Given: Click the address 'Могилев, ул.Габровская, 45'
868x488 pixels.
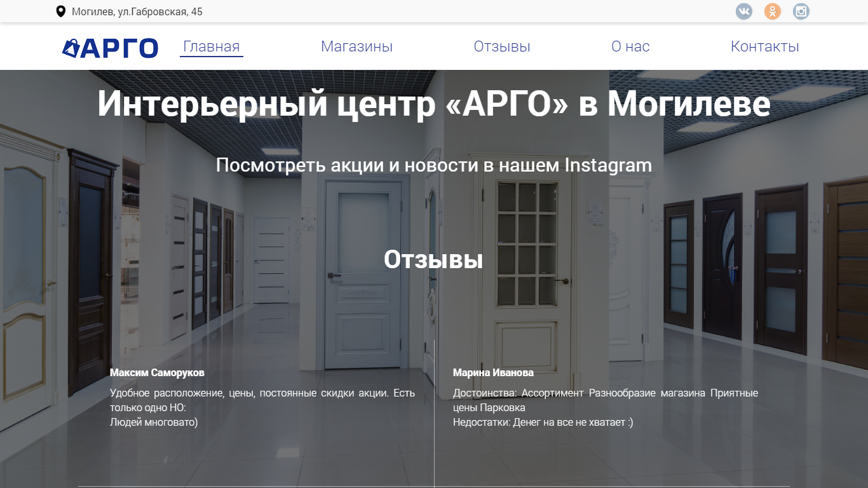Looking at the screenshot, I should pos(137,11).
